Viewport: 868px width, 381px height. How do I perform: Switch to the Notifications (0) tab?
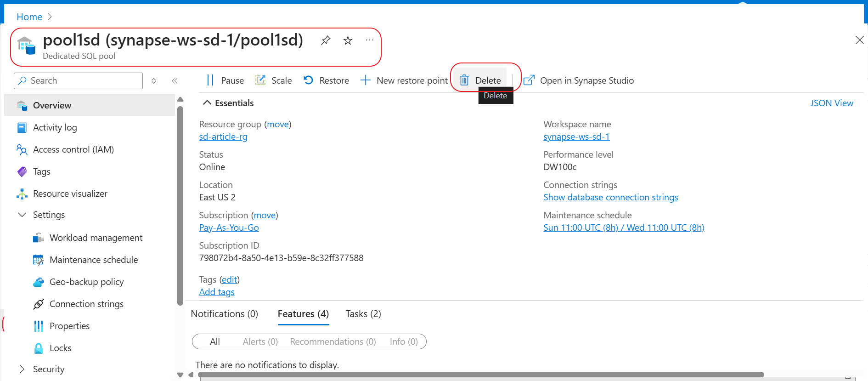click(224, 314)
